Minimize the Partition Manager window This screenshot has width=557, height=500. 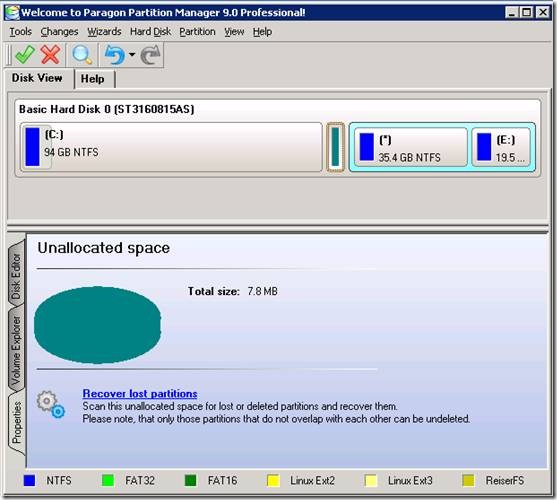tap(512, 12)
